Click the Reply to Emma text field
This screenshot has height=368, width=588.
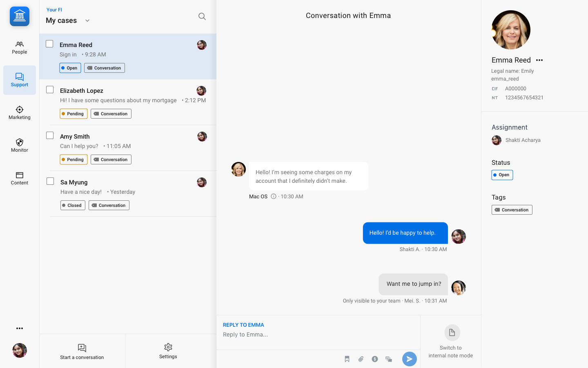coord(318,334)
